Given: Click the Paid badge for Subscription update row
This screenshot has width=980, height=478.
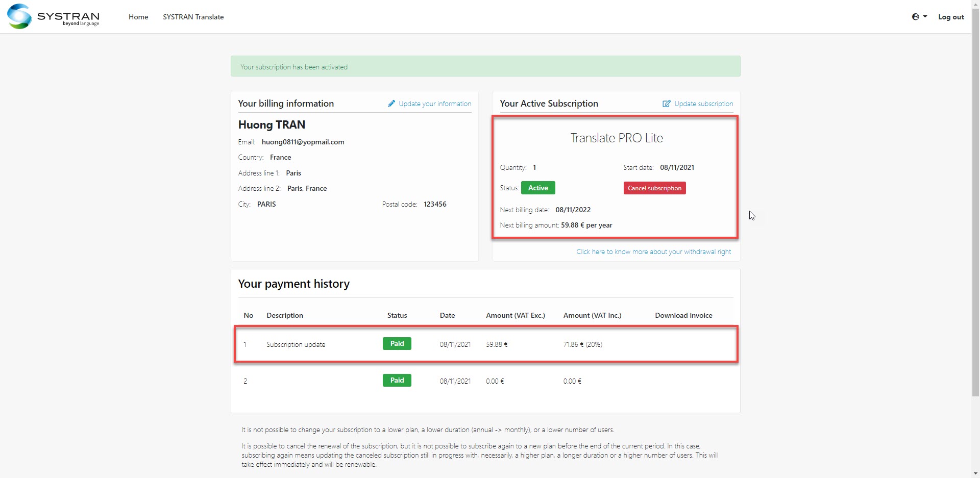Looking at the screenshot, I should pos(397,344).
